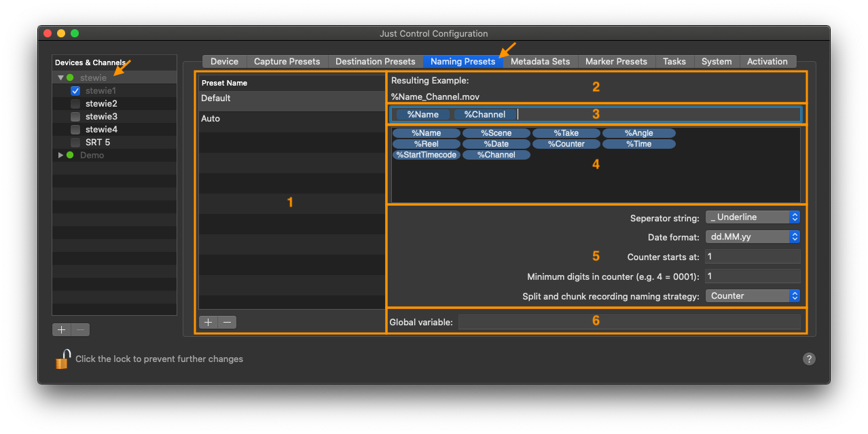Remove device with the minus button

pyautogui.click(x=80, y=329)
